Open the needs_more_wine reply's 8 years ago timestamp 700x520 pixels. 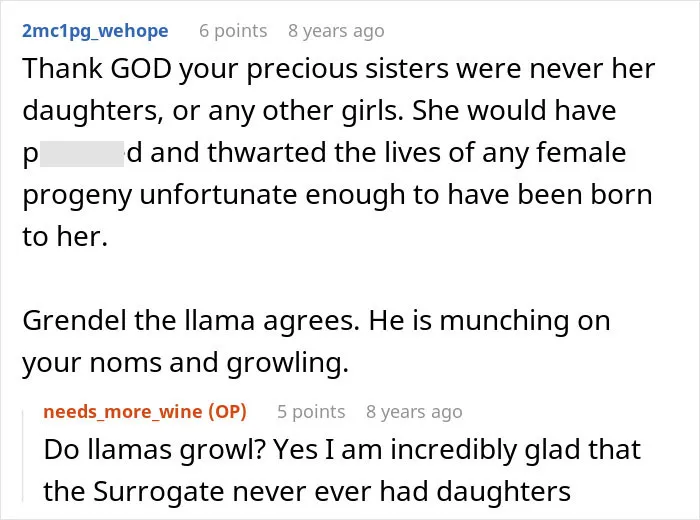[x=414, y=412]
